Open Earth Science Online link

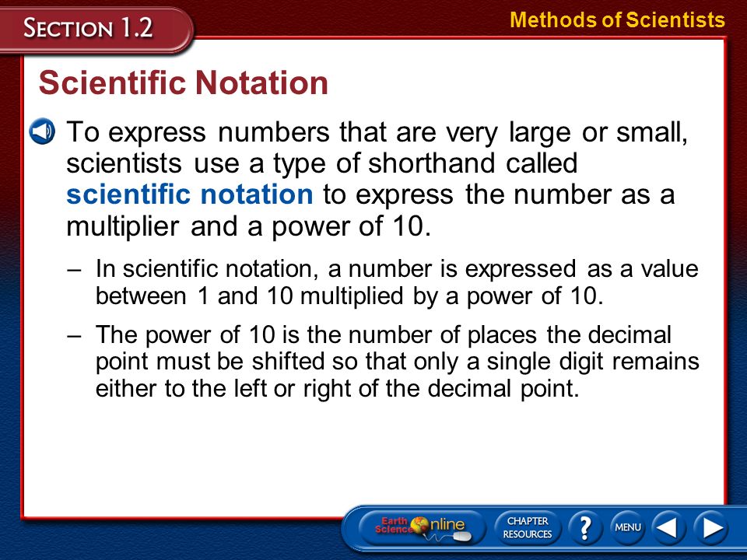[422, 528]
